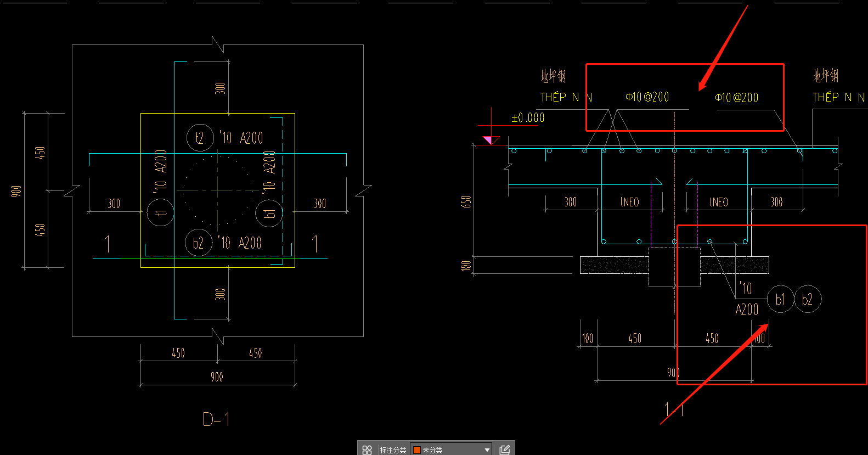Select the b1 tag circle in the 1-1 section
The width and height of the screenshot is (868, 455).
tap(780, 299)
